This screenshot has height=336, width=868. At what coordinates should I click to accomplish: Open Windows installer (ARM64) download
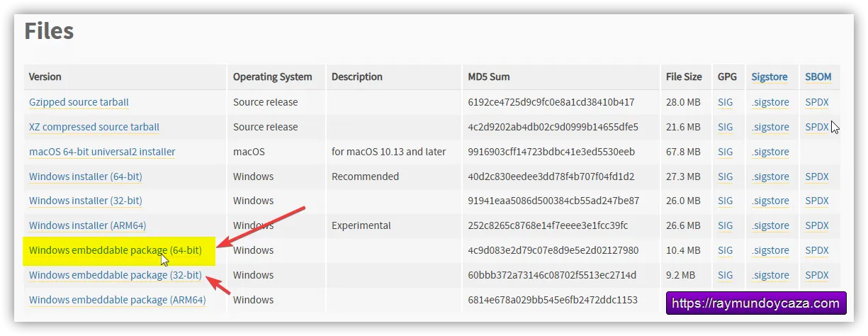(87, 225)
